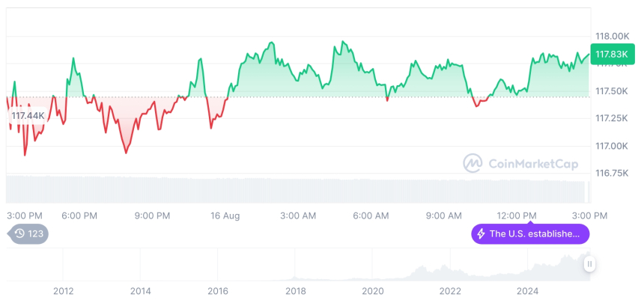Click the 16 Aug date label
The height and width of the screenshot is (300, 644).
click(x=225, y=215)
